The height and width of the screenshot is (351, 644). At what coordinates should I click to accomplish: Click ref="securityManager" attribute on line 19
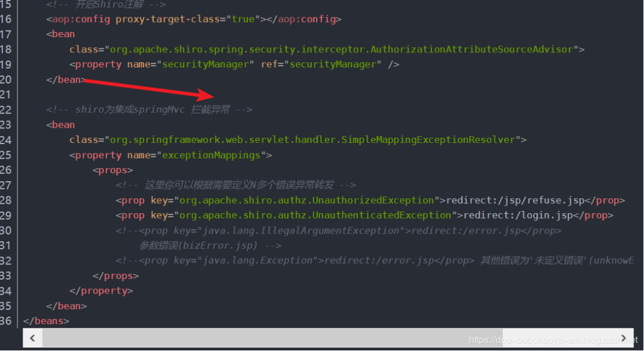tap(321, 65)
